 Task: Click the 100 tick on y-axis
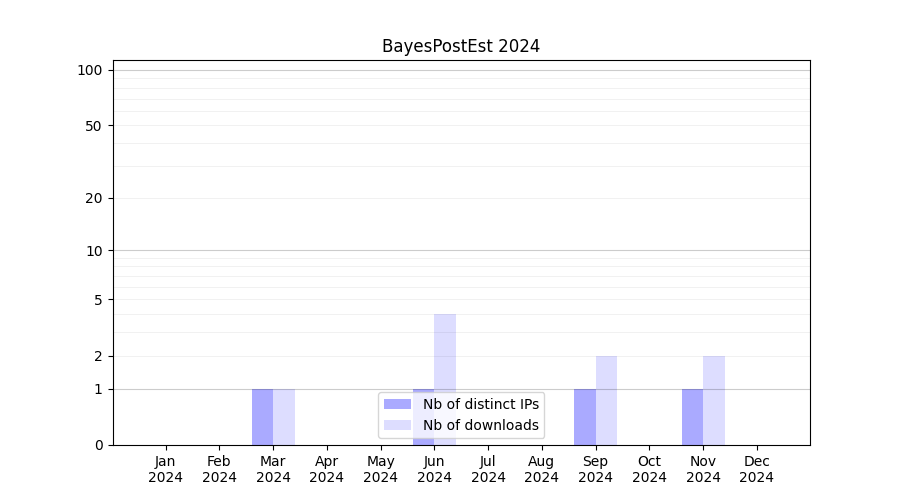(90, 70)
